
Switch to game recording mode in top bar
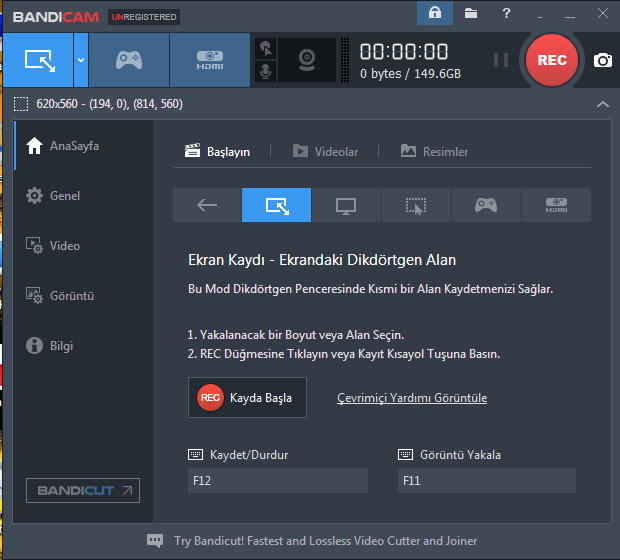(129, 60)
